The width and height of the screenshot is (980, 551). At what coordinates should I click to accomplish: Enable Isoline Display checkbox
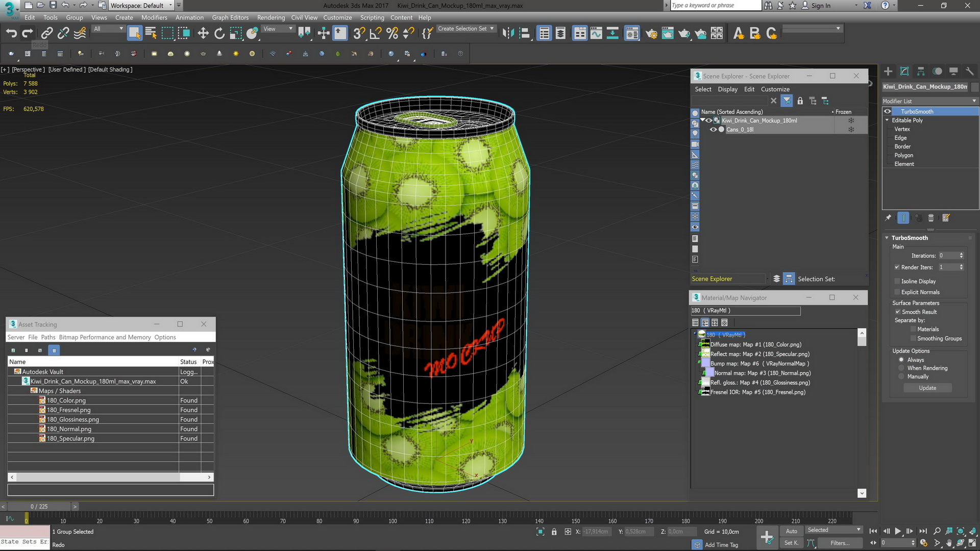click(897, 281)
